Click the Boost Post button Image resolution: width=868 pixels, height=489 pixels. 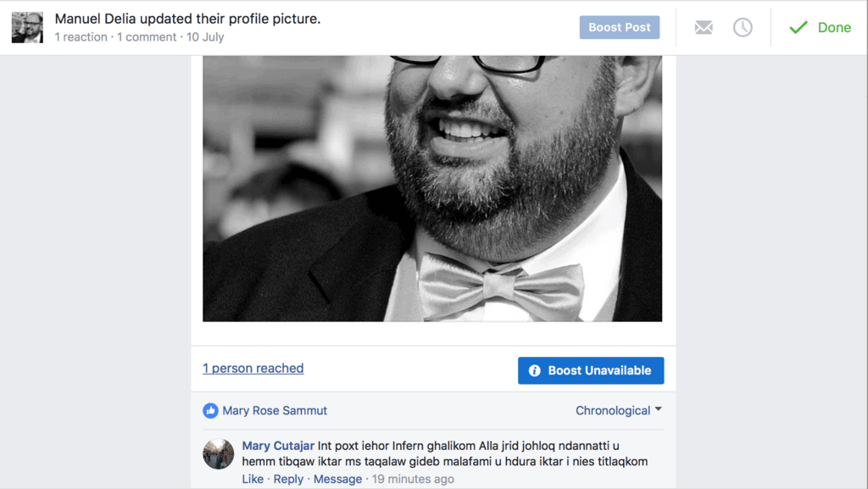pyautogui.click(x=620, y=27)
